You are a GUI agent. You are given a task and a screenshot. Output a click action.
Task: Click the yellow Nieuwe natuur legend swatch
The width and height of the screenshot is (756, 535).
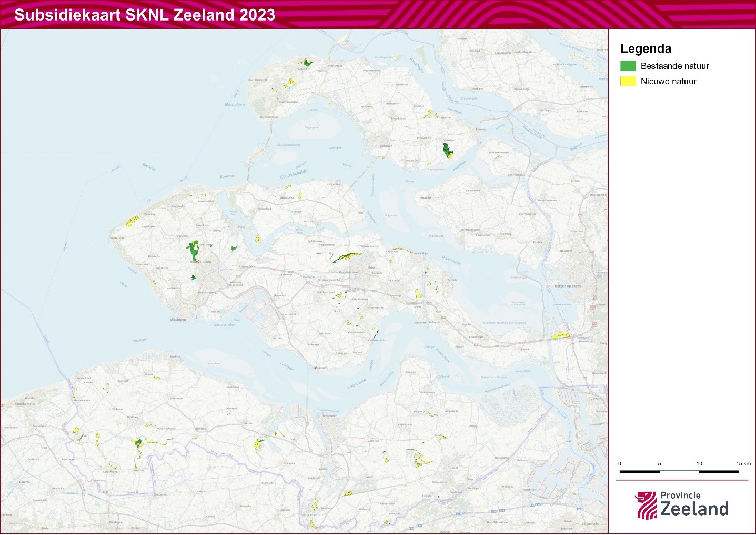coord(628,81)
